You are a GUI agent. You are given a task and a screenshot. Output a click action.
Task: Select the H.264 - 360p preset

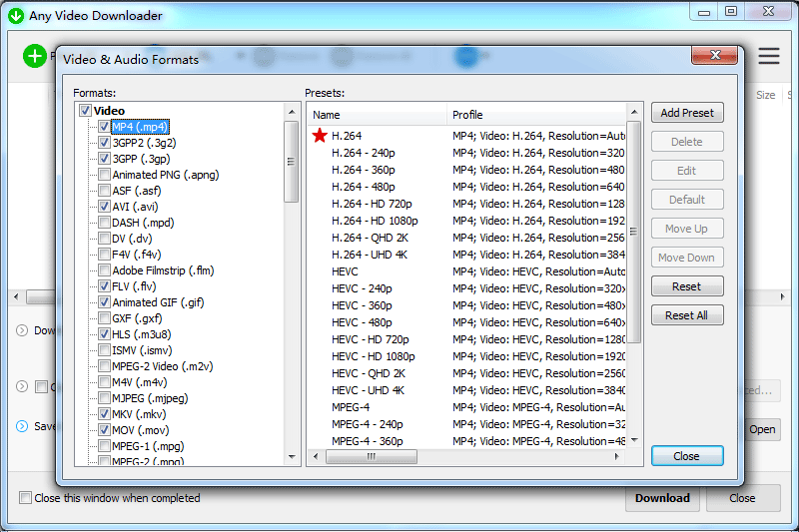coord(364,170)
